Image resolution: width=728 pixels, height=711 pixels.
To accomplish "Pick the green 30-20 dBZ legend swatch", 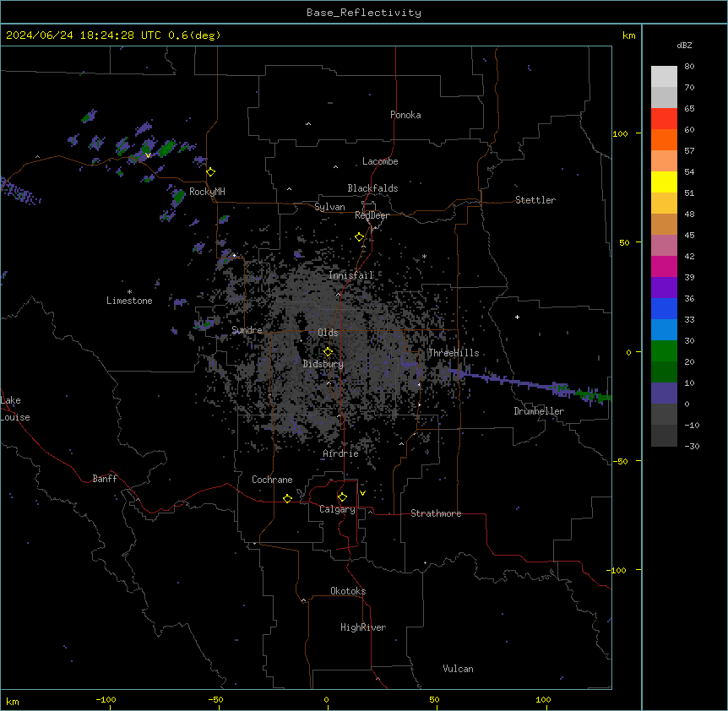I will tap(664, 351).
